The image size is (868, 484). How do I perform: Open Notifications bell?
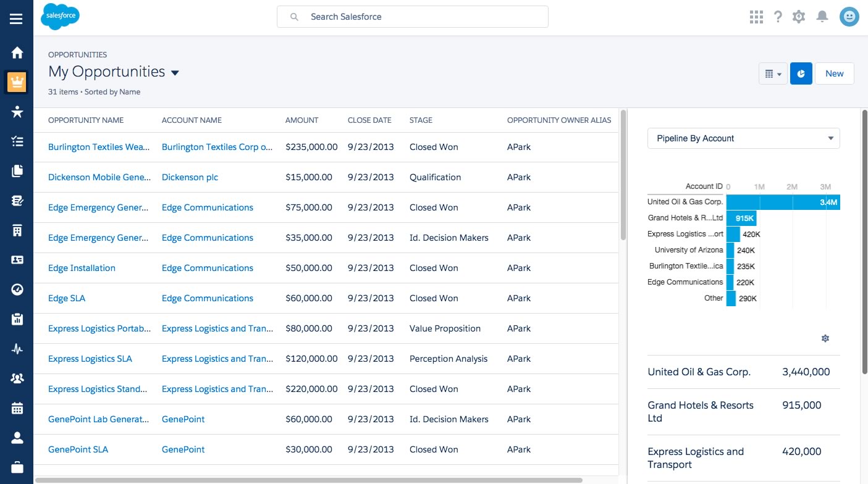click(822, 17)
